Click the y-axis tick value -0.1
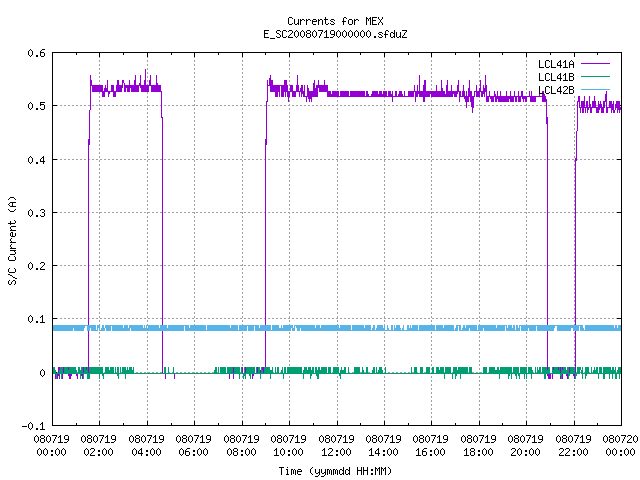Screen dimensions: 640x480 point(33,426)
